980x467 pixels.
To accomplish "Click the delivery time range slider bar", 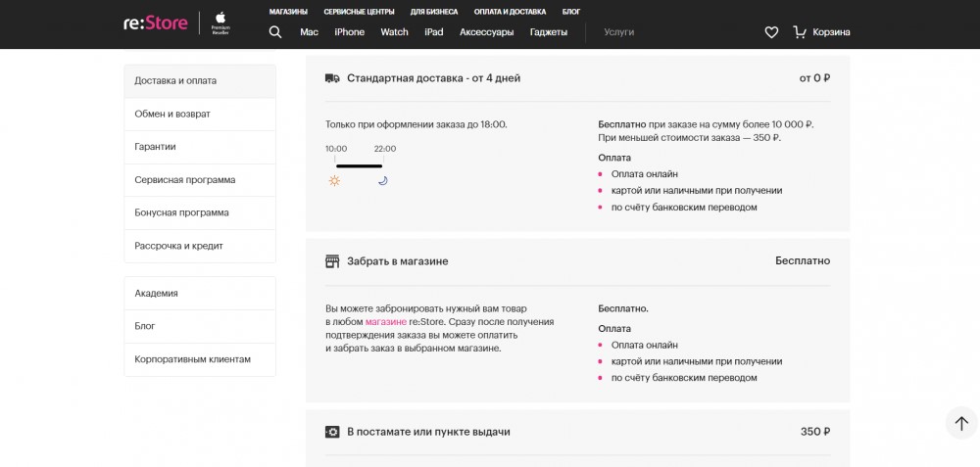I will click(x=359, y=166).
